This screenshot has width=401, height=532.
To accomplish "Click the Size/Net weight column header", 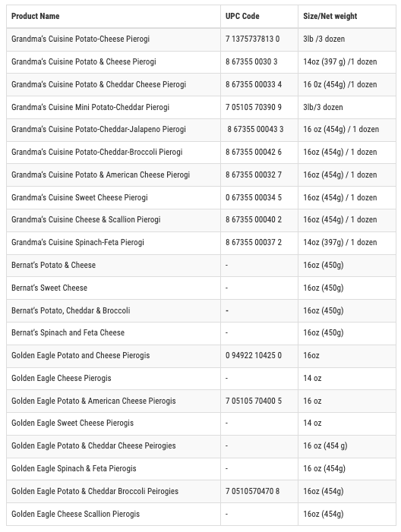I will click(330, 16).
